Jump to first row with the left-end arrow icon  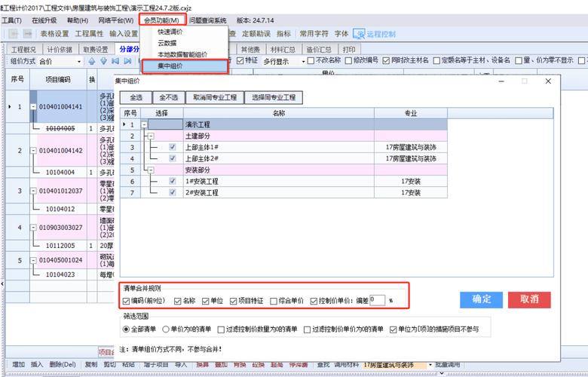pos(115,61)
